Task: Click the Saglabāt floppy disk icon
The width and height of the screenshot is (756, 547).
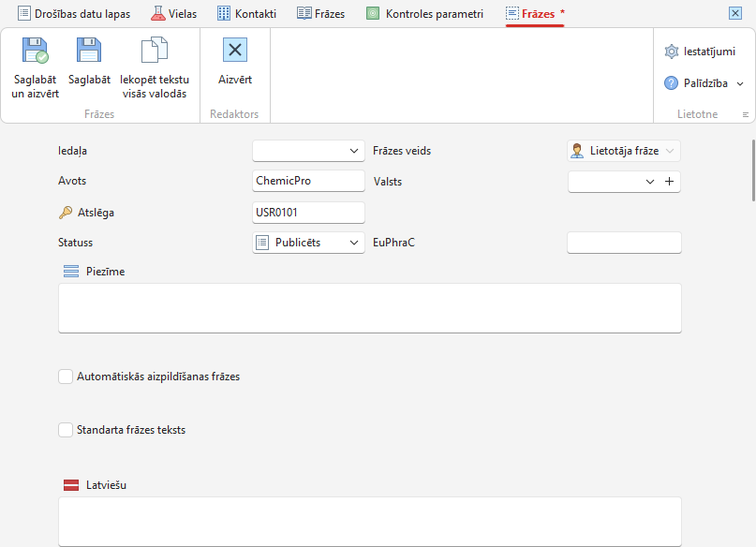Action: click(x=89, y=51)
